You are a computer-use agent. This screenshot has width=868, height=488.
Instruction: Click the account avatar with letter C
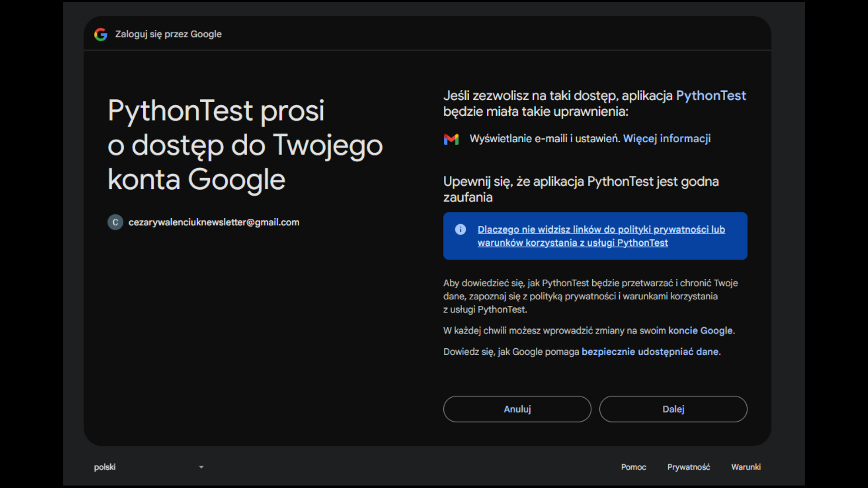coord(115,222)
